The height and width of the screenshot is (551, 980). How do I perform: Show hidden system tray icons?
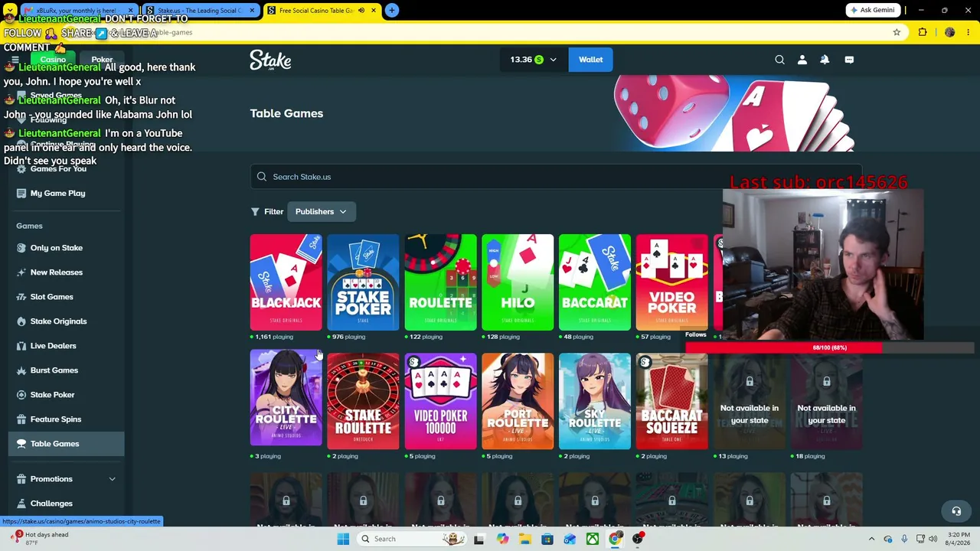pos(871,539)
